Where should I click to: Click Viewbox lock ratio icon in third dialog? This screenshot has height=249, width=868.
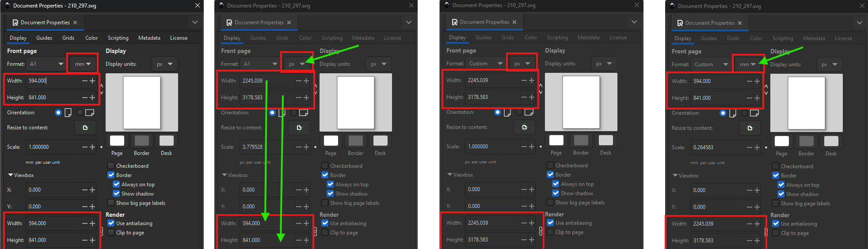pyautogui.click(x=541, y=231)
